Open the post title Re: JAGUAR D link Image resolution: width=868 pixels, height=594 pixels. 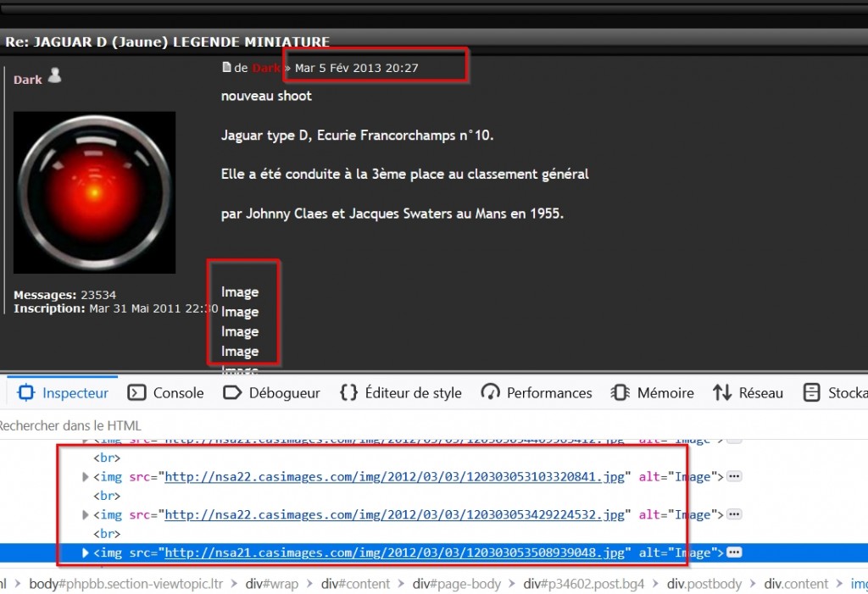click(x=167, y=42)
